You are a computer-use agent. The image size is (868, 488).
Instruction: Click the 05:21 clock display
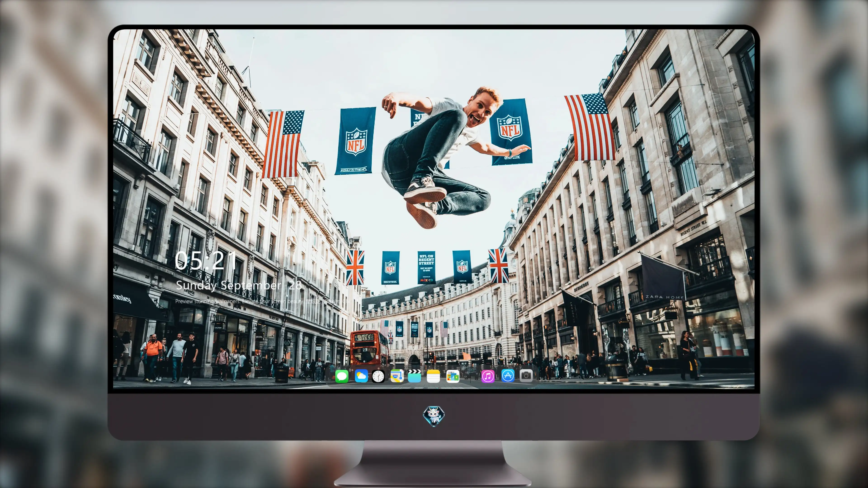click(205, 260)
